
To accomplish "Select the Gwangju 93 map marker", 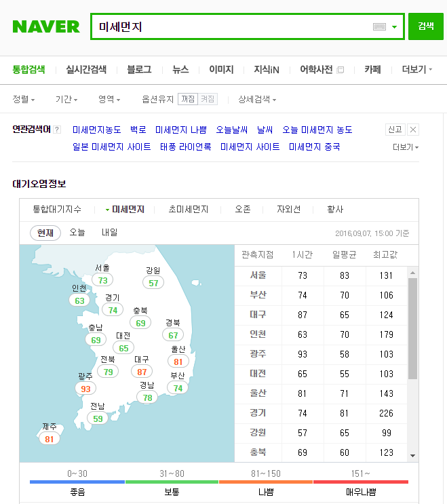I will [x=85, y=389].
